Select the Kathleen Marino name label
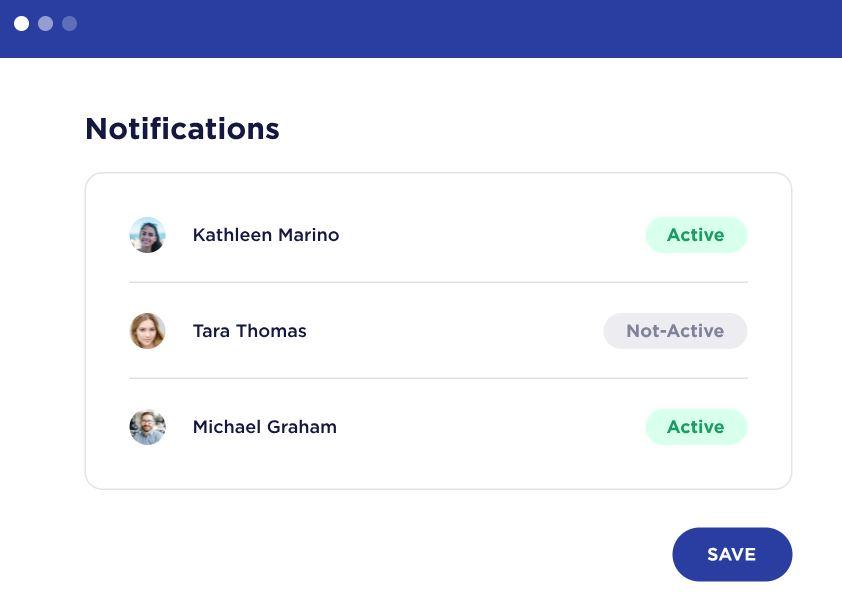The image size is (842, 603). click(x=266, y=235)
